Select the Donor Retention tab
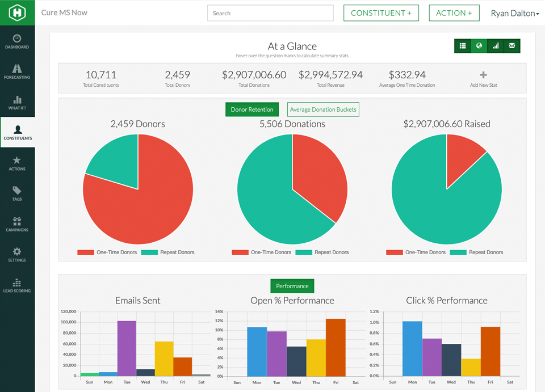 pos(252,109)
